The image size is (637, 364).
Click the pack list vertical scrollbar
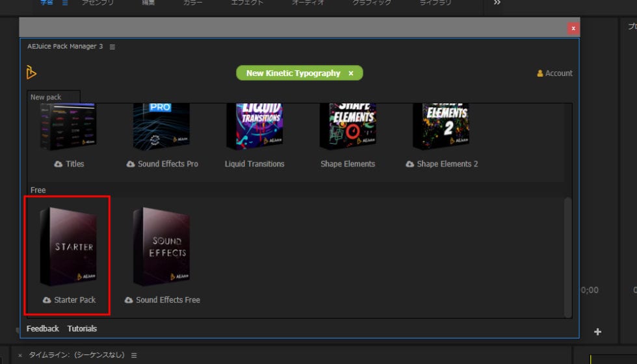567,257
